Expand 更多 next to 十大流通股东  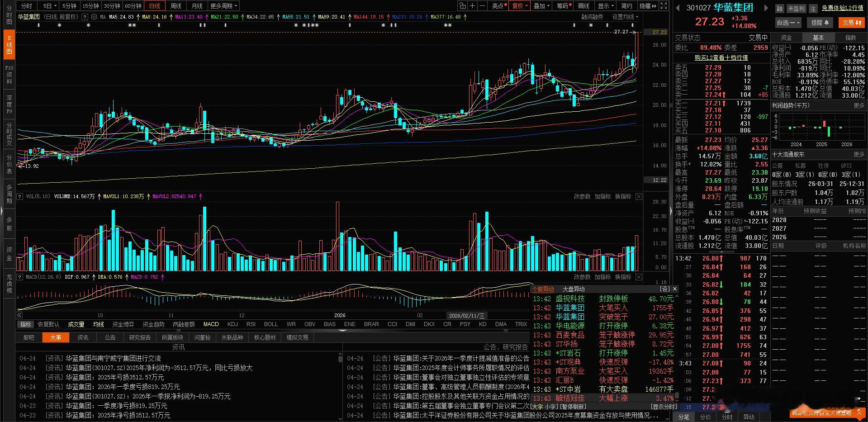859,155
